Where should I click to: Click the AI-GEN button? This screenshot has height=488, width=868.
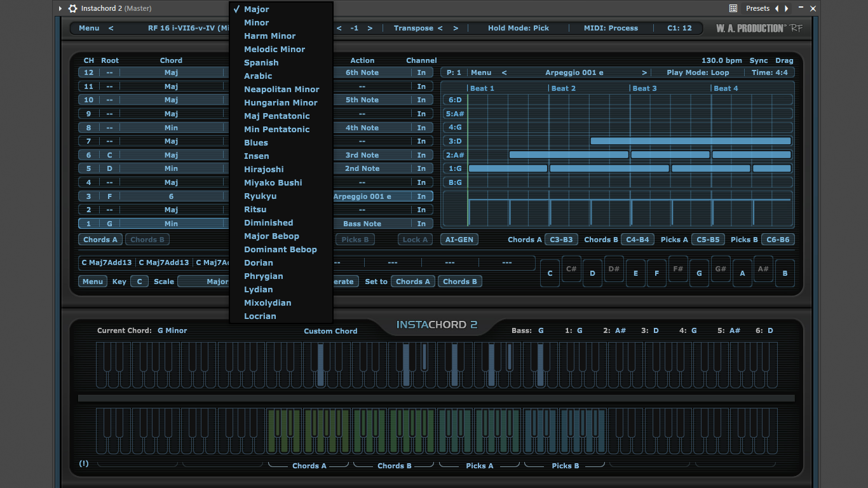[459, 240]
